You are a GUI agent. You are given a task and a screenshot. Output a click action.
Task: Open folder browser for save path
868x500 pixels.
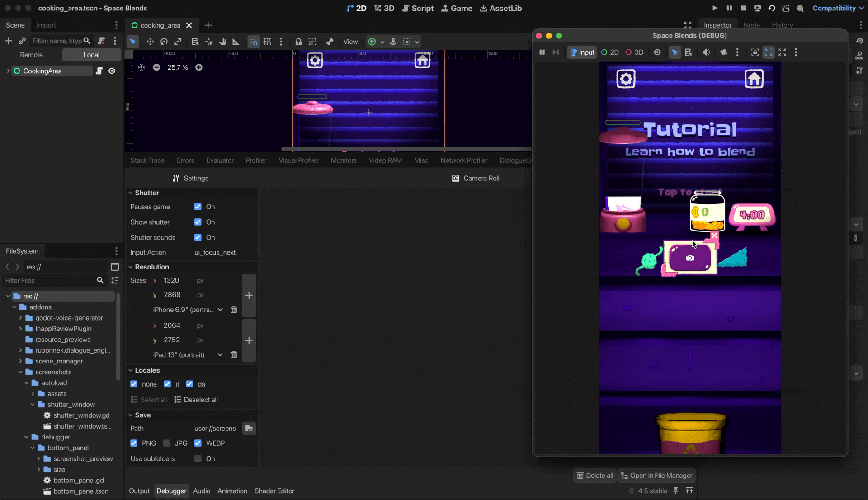[x=249, y=429]
